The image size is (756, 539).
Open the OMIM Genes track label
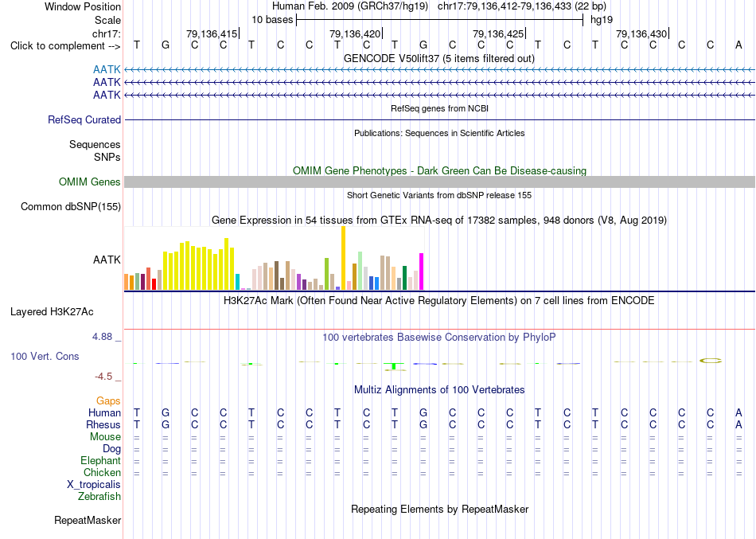pyautogui.click(x=90, y=182)
